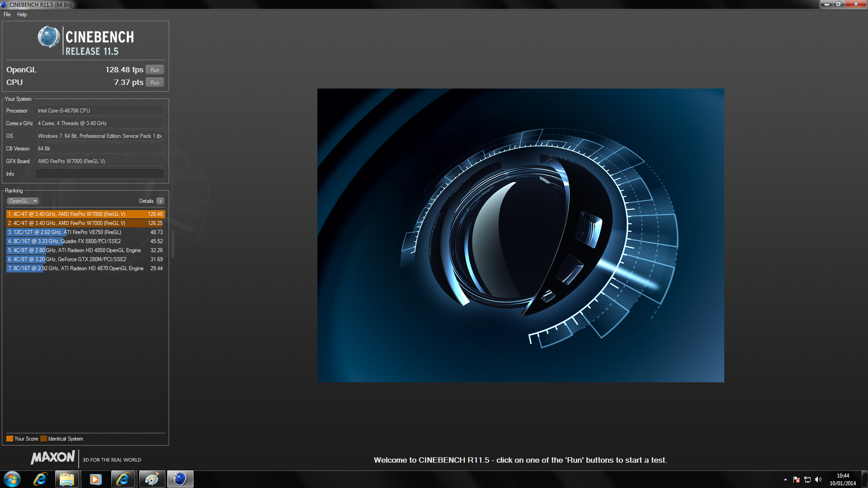The width and height of the screenshot is (868, 488).
Task: Select ranking entry FirePro V8750 48.73
Action: 85,232
